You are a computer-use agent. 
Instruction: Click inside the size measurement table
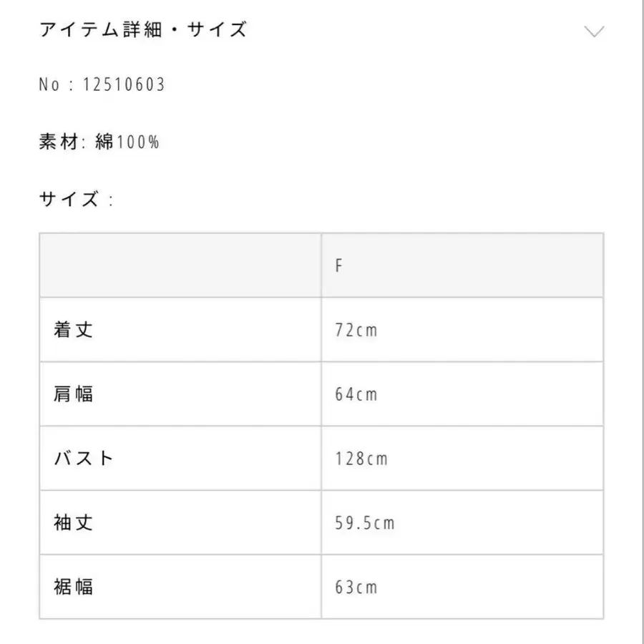point(322,426)
